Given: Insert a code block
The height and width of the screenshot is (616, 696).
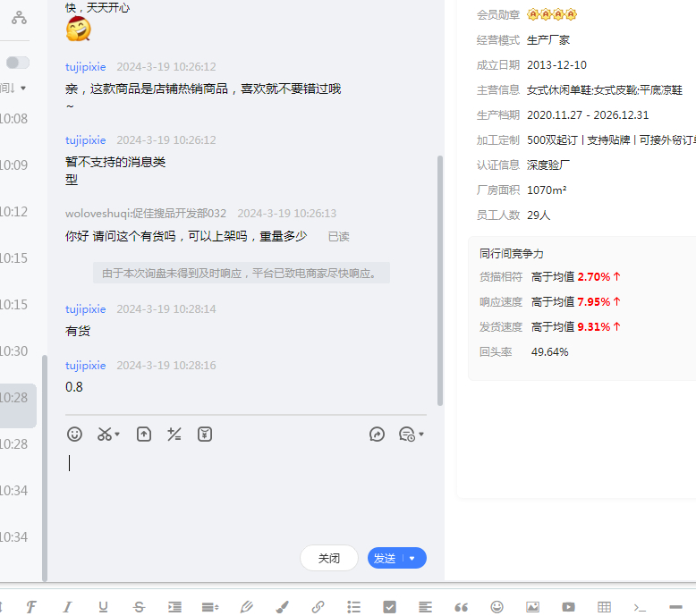Looking at the screenshot, I should [640, 607].
